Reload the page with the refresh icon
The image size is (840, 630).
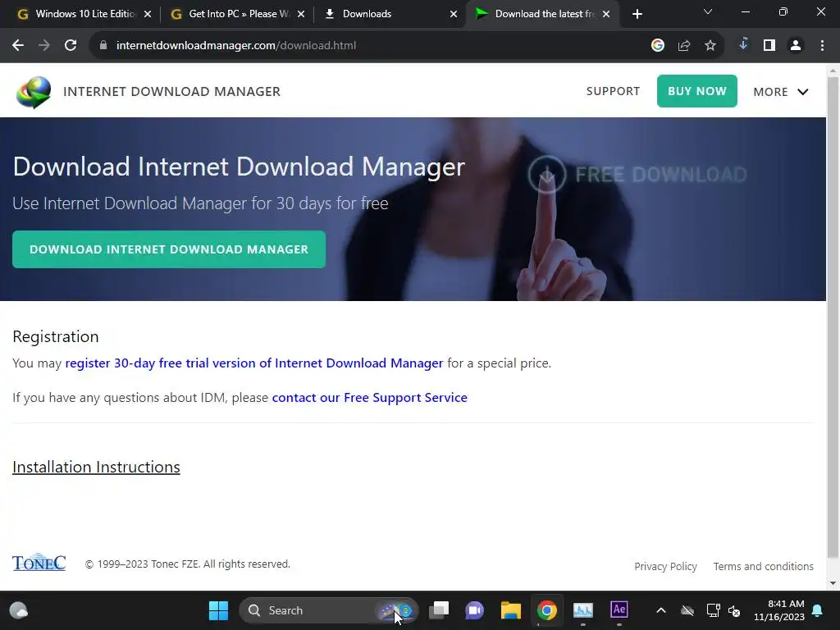pos(71,46)
